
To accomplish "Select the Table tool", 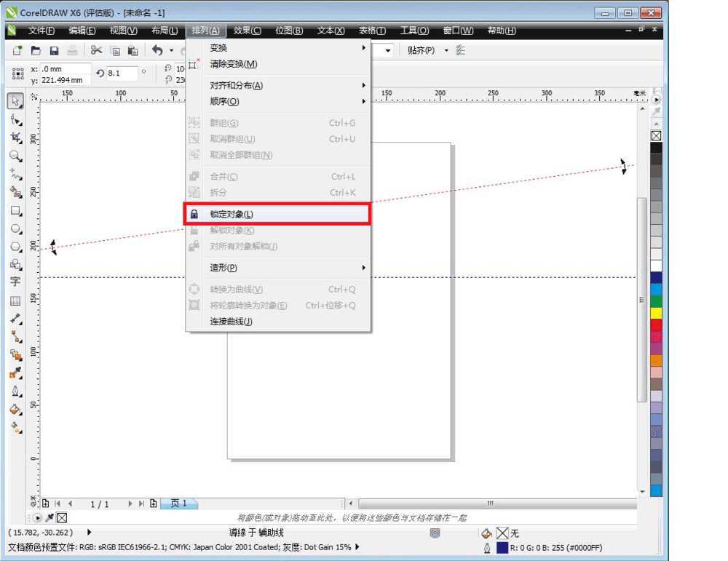I will (x=15, y=301).
